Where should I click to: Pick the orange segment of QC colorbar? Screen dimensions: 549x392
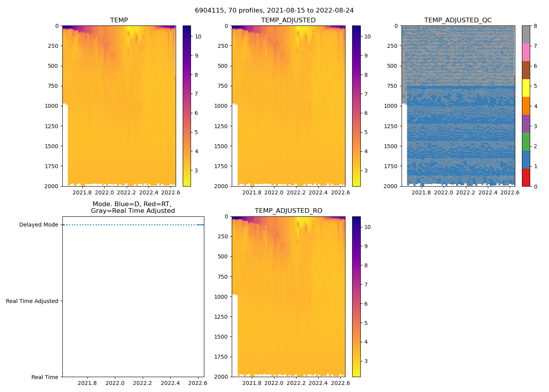(526, 106)
